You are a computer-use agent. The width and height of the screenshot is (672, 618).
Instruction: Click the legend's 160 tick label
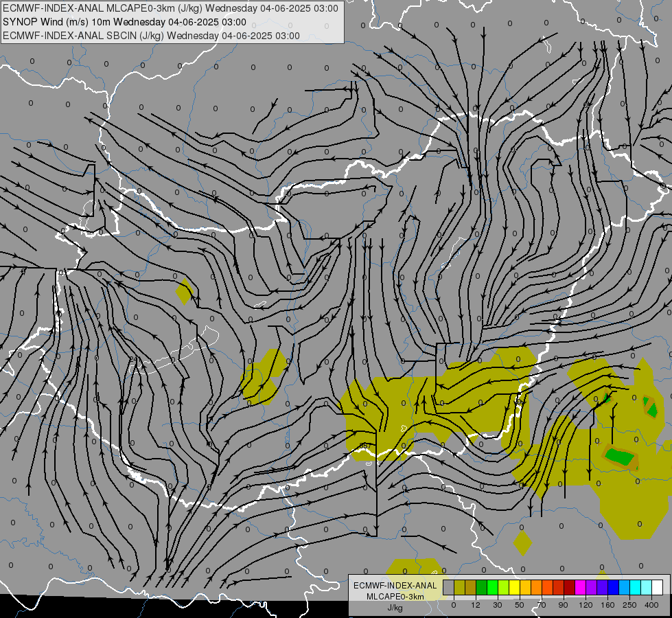point(607,605)
